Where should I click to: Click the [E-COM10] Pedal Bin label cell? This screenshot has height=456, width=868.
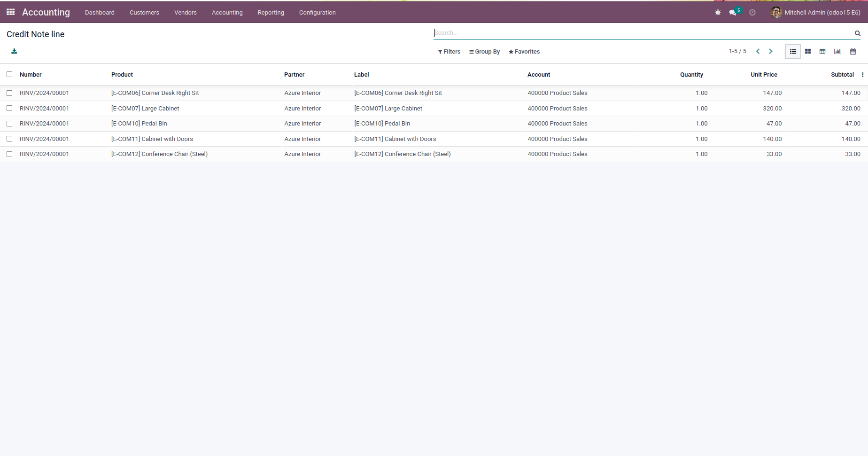click(x=382, y=124)
